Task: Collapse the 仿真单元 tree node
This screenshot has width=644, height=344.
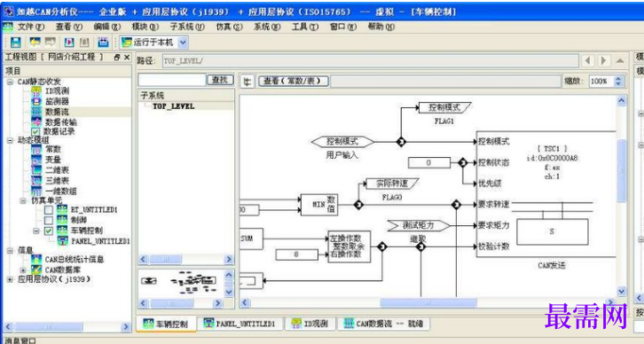Action: tap(23, 200)
